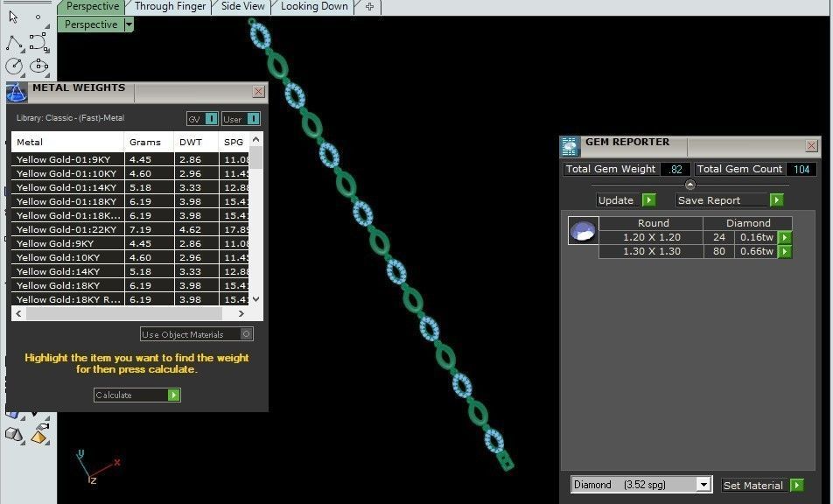Screen dimensions: 833x504
Task: Click the green arrow beside Save Report
Action: point(776,200)
